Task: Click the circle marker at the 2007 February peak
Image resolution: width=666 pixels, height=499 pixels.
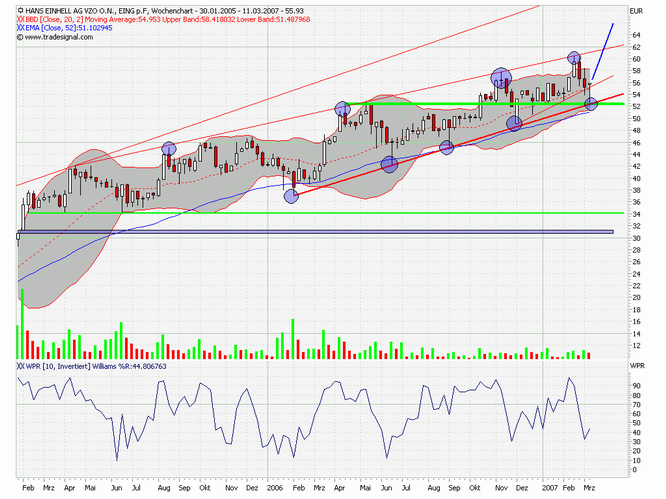Action: pyautogui.click(x=574, y=59)
